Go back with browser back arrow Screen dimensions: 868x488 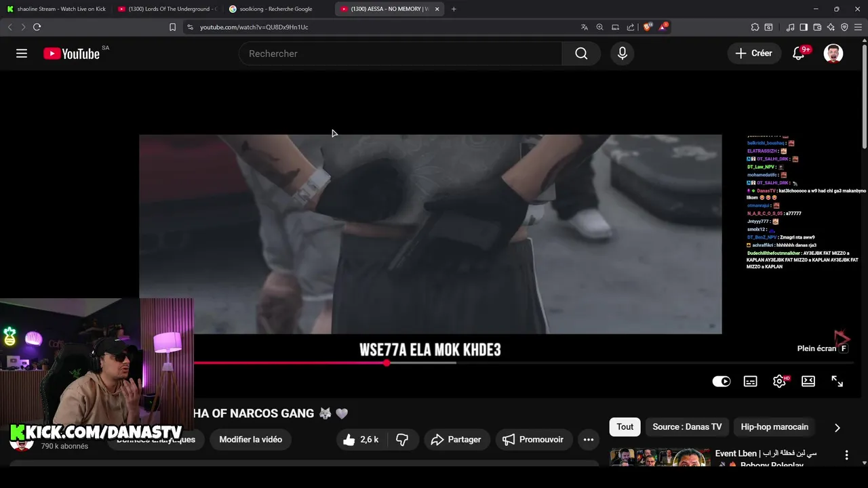[x=9, y=27]
